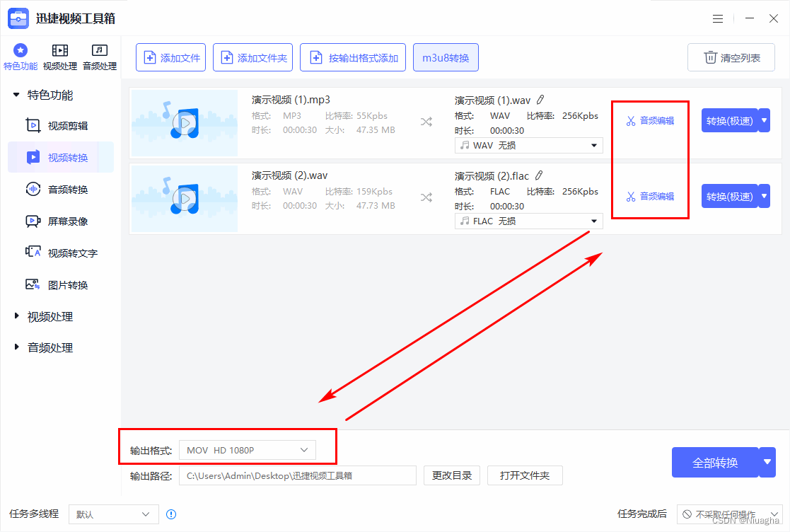Open the WAV 无损 format dropdown

pos(528,146)
